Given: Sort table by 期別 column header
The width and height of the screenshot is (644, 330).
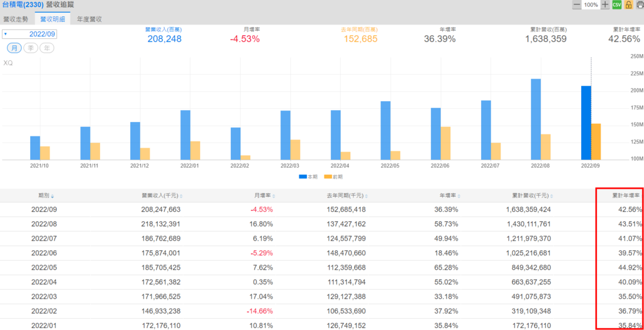Looking at the screenshot, I should coord(46,196).
